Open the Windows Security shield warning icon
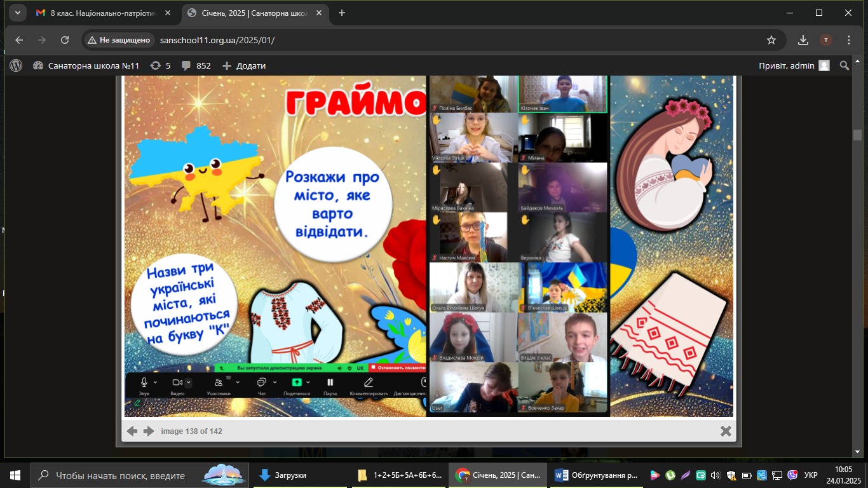This screenshot has width=868, height=488. coord(731,475)
